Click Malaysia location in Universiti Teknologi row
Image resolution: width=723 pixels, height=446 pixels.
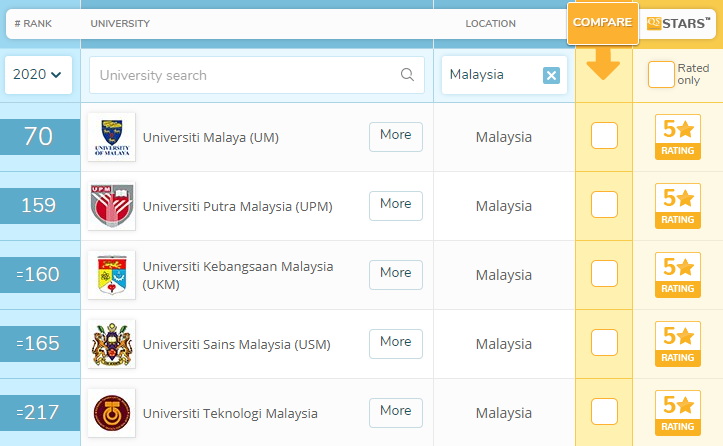coord(504,413)
